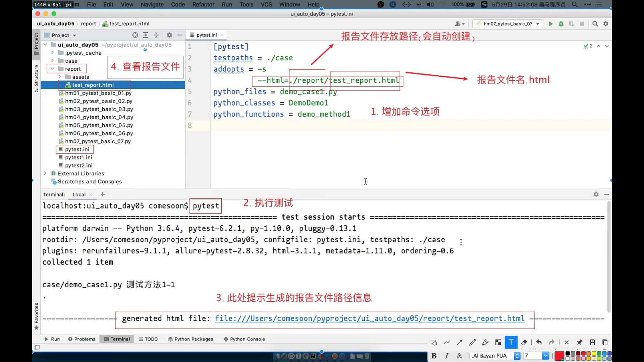This screenshot has width=644, height=362.
Task: Select the eraser annotation tool
Action: coord(524,342)
